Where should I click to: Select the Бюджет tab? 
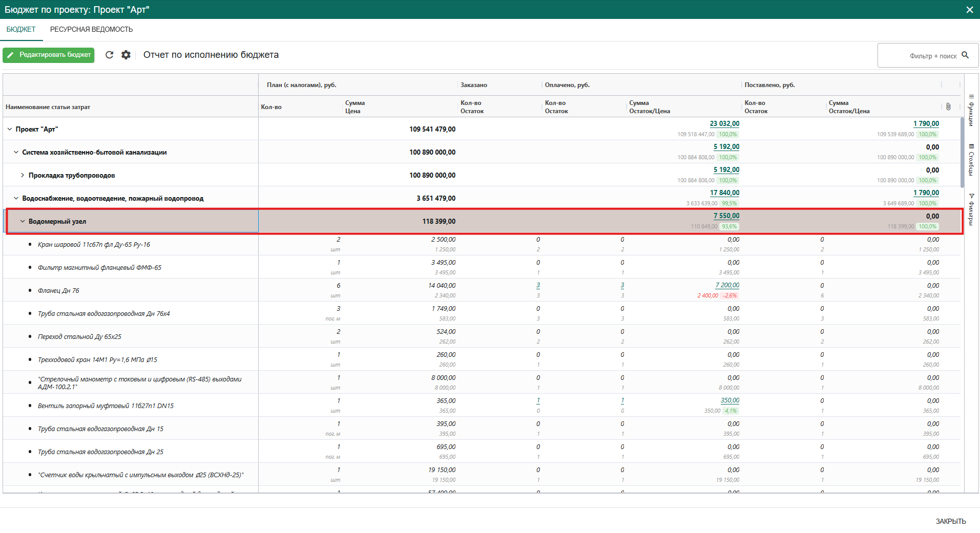21,30
